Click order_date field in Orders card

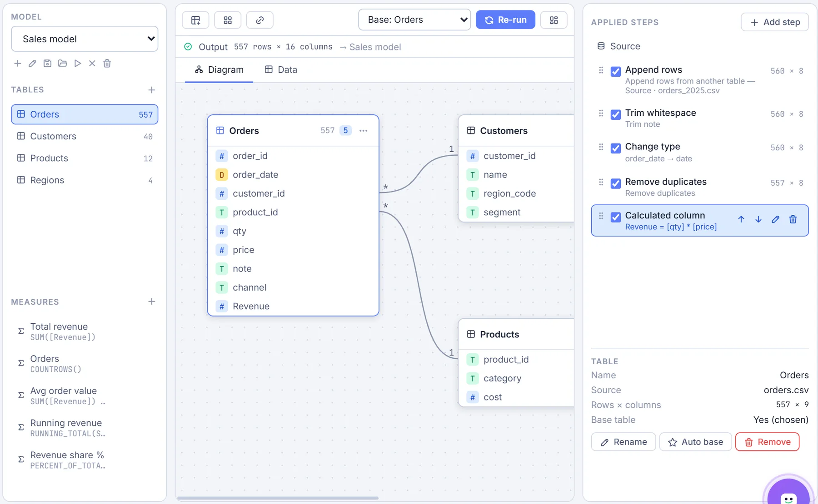pos(293,175)
